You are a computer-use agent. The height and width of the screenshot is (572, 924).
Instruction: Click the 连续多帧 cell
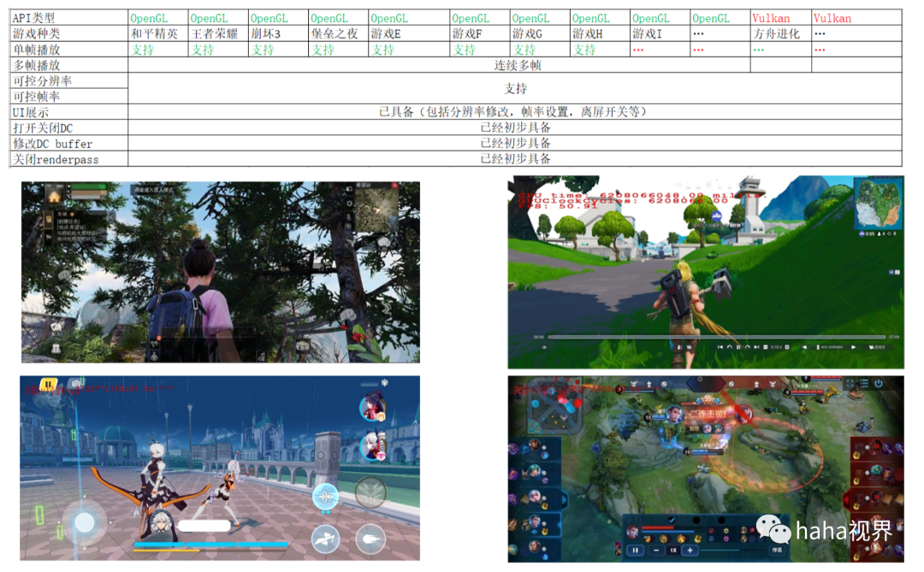pyautogui.click(x=439, y=65)
